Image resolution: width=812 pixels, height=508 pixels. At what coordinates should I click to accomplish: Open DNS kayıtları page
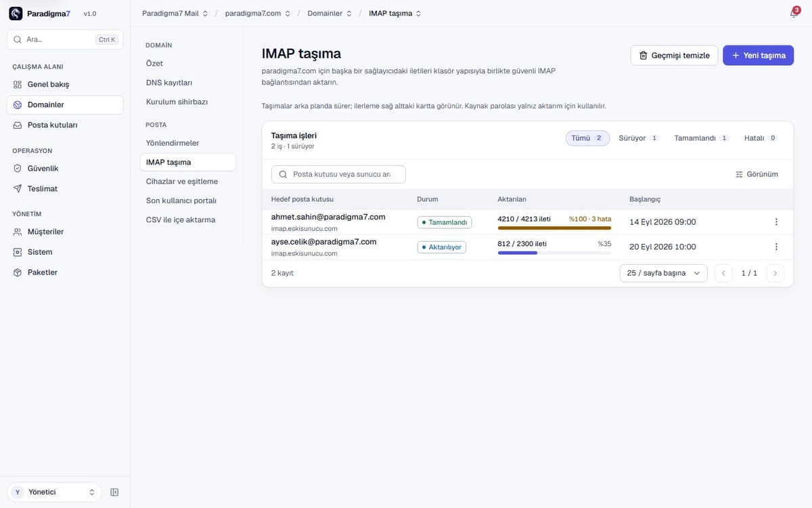(x=187, y=83)
